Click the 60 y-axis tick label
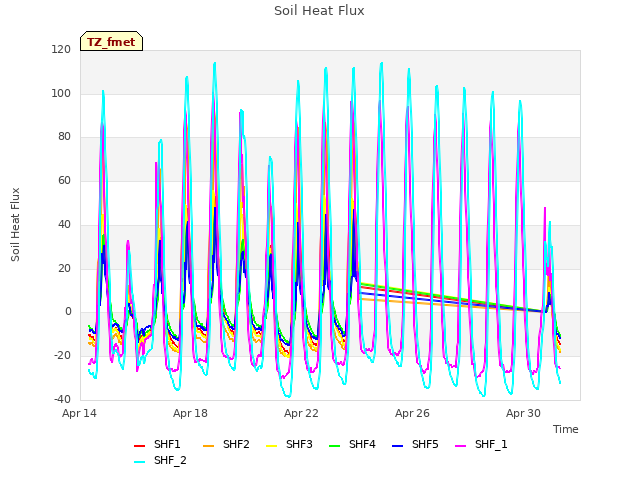The width and height of the screenshot is (640, 480). pyautogui.click(x=64, y=180)
